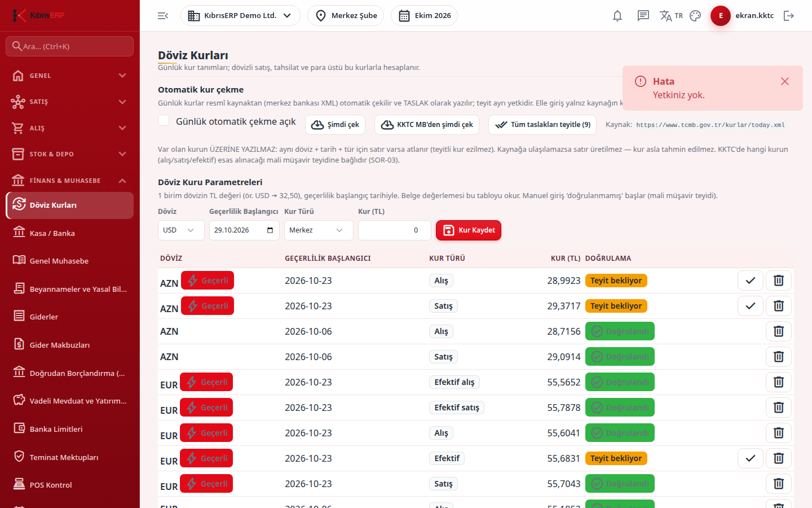The width and height of the screenshot is (812, 508).
Task: Open the Ekim 2026 period selector
Action: pyautogui.click(x=424, y=16)
